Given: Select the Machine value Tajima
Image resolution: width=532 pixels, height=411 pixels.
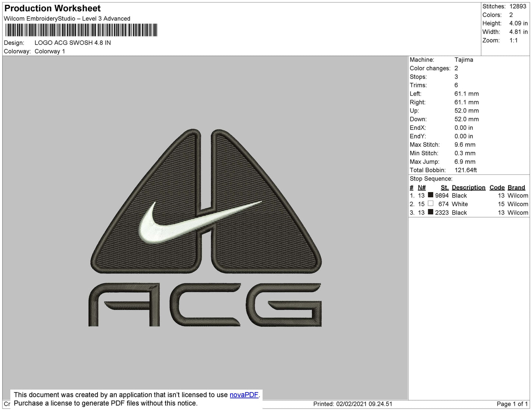Looking at the screenshot, I should [464, 60].
